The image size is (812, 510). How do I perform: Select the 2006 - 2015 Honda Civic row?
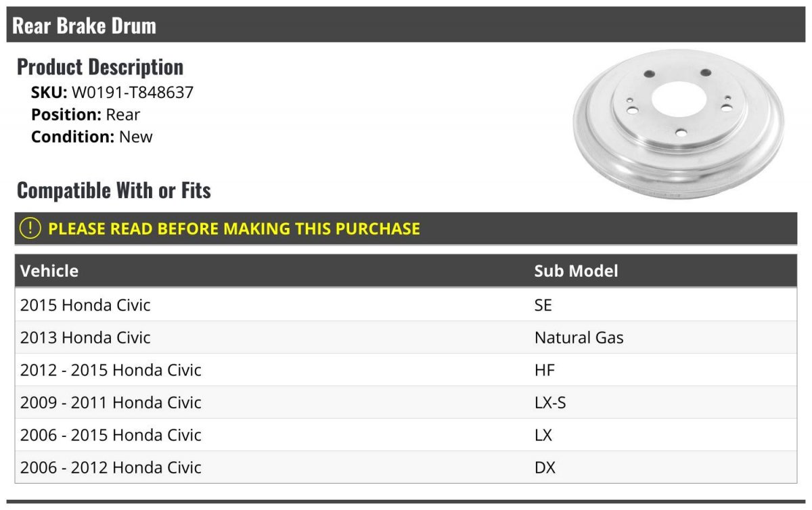[406, 435]
